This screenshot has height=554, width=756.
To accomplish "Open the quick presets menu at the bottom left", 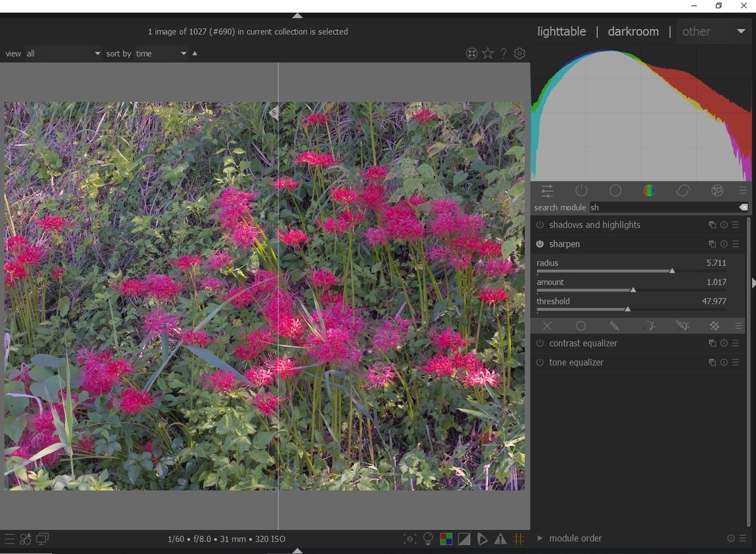I will (9, 539).
